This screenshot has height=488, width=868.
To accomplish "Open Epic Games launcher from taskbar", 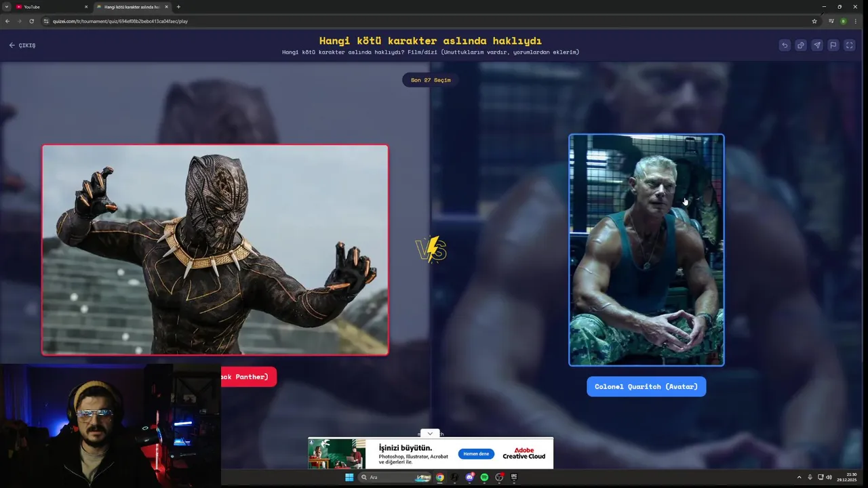I will (514, 477).
